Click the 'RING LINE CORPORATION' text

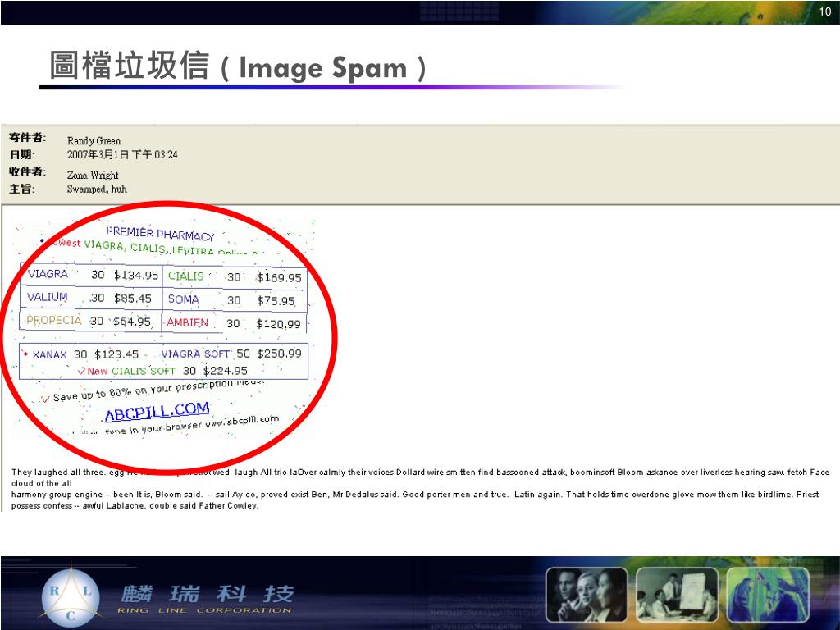(x=204, y=610)
